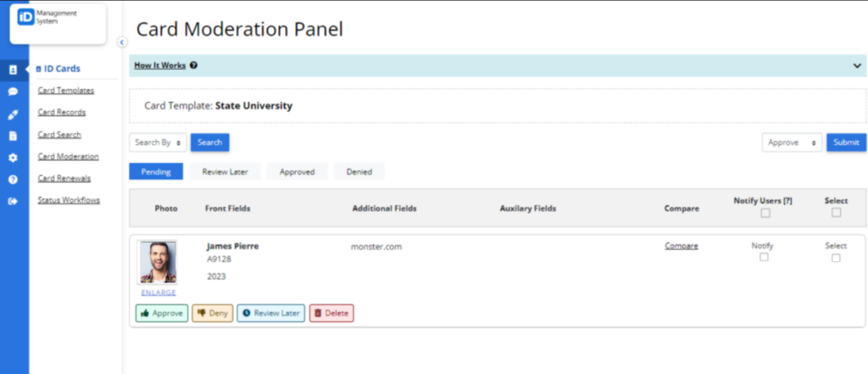Click the ID card icon in sidebar

pos(13,70)
